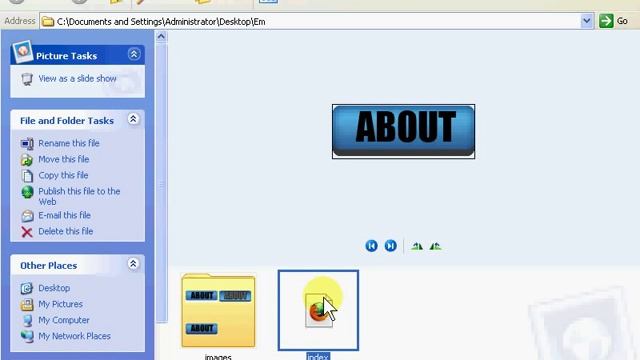Click the ABOUT preview image

(x=403, y=131)
